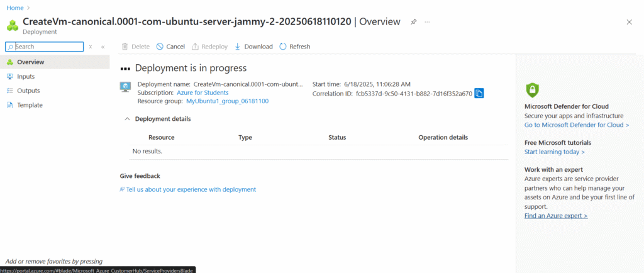Click the Outputs list icon
The width and height of the screenshot is (644, 273).
tap(10, 91)
